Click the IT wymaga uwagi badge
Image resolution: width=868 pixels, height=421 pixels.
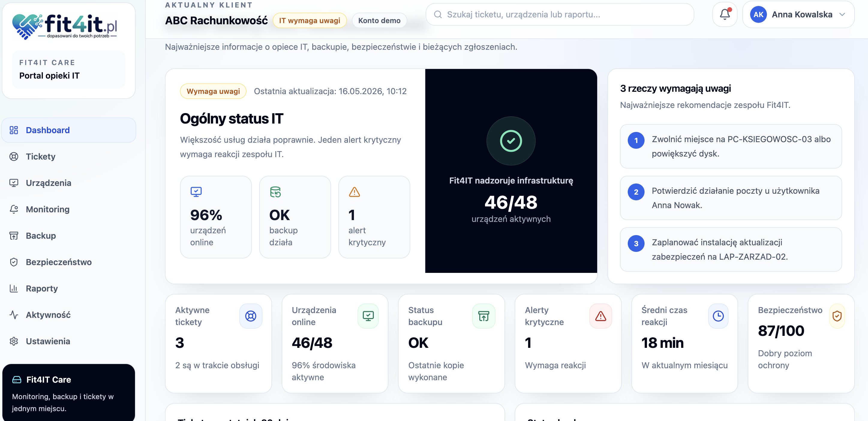[x=309, y=21]
